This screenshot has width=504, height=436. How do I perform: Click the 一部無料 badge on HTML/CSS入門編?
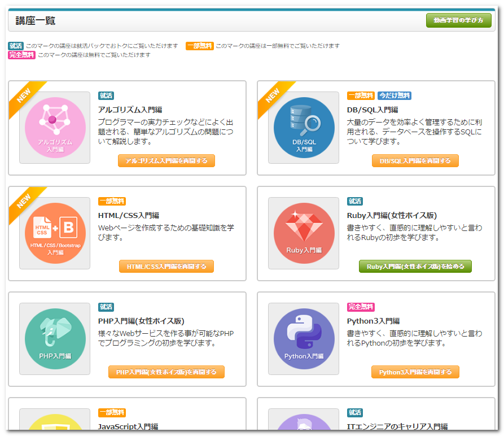point(112,201)
